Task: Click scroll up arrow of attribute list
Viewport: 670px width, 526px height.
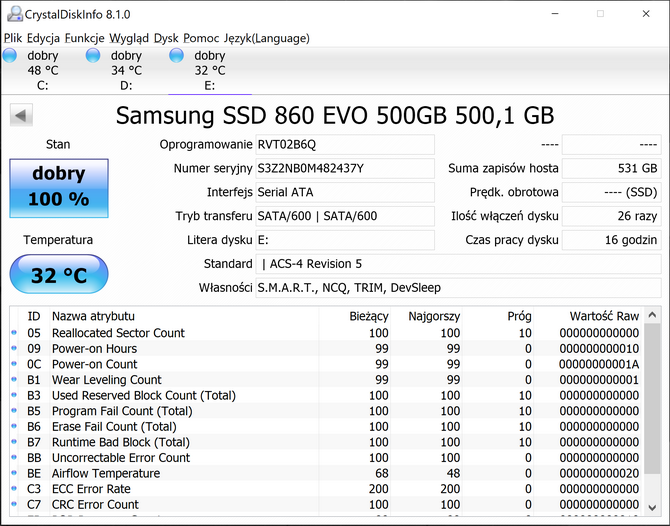Action: [x=652, y=315]
